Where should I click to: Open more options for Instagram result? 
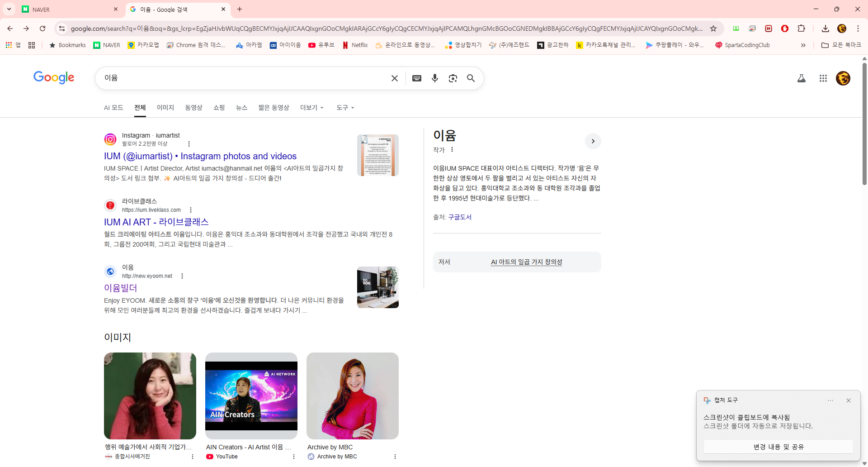[x=189, y=144]
